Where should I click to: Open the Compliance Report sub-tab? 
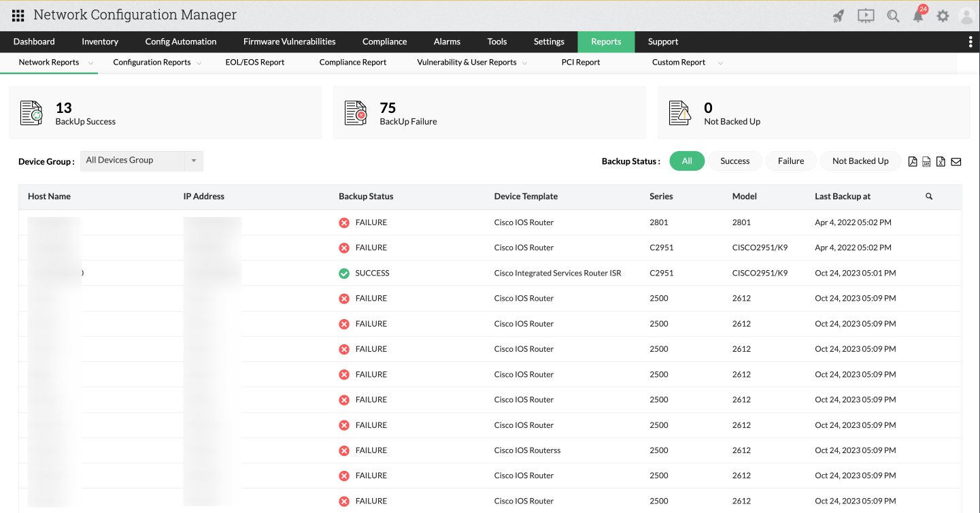[x=353, y=63]
